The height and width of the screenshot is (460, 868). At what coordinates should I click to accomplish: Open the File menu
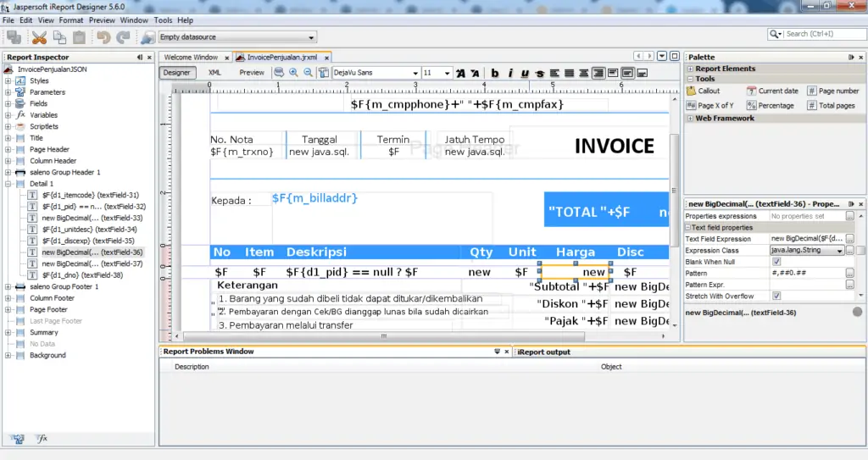8,20
